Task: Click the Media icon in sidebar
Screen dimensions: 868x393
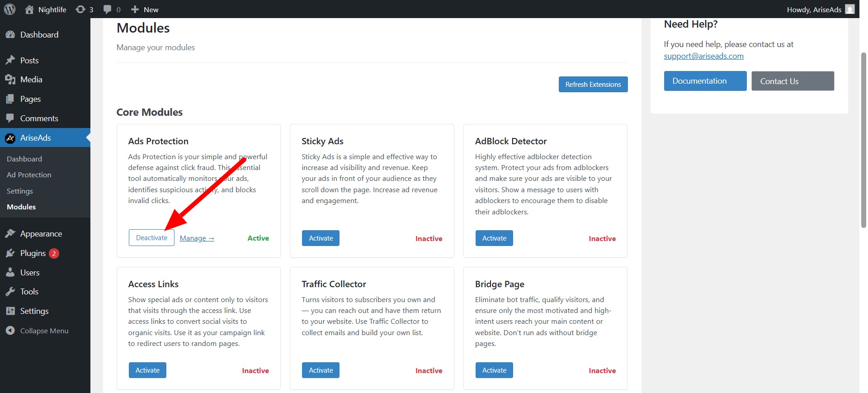Action: tap(10, 80)
